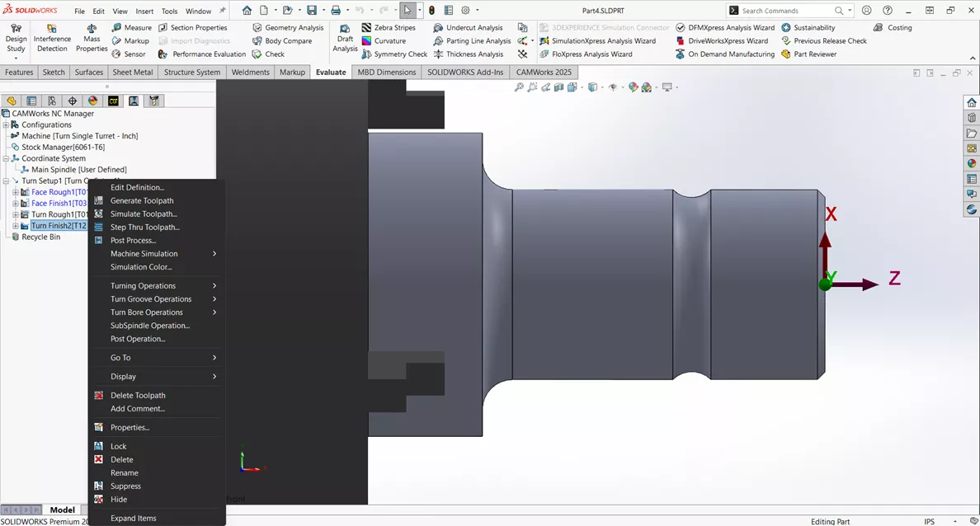Toggle the Hide/Show Items eye icon
980x526 pixels.
click(x=613, y=87)
